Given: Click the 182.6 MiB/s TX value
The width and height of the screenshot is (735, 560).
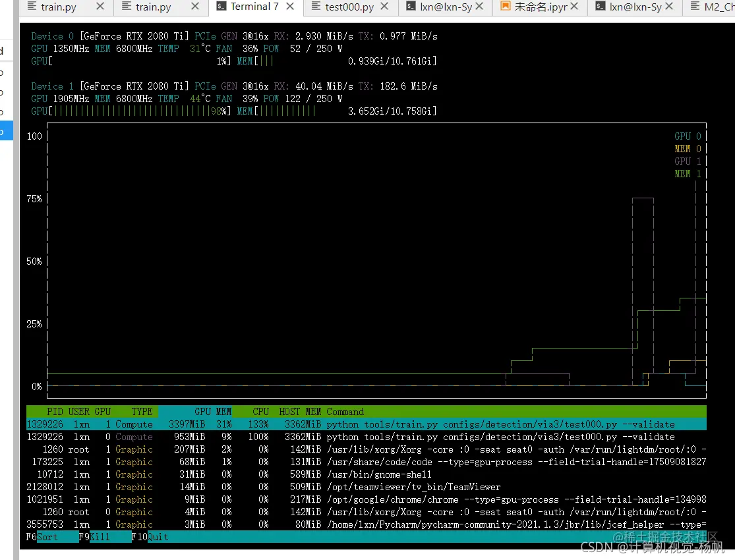Looking at the screenshot, I should click(408, 86).
